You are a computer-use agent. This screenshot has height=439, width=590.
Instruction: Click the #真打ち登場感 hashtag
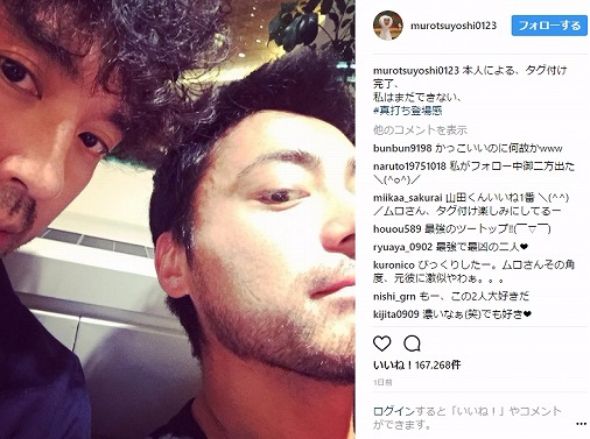point(407,111)
